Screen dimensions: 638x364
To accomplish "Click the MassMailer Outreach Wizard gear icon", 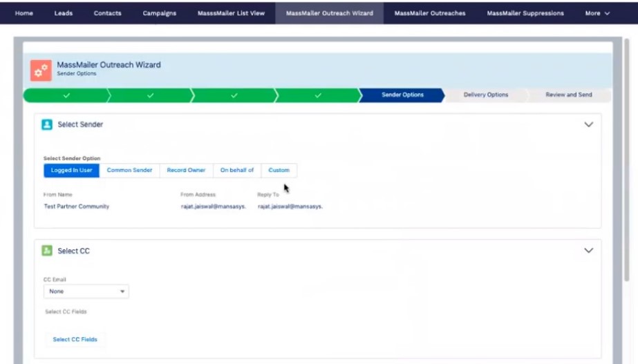I will point(41,70).
